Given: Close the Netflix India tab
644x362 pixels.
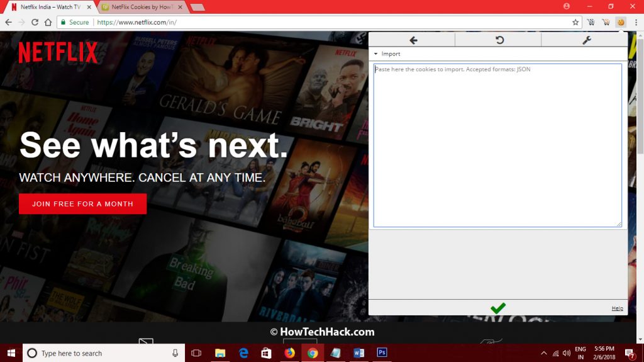Looking at the screenshot, I should tap(89, 7).
